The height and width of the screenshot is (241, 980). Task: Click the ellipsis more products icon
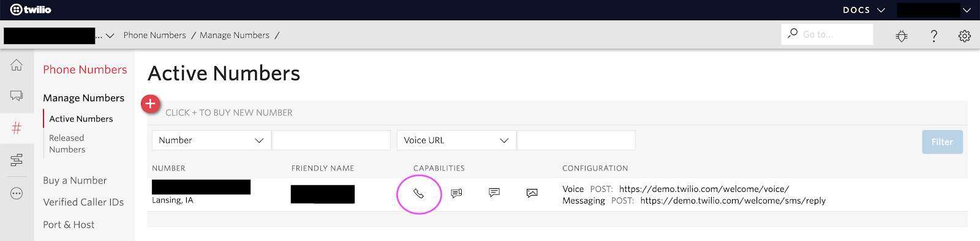coord(17,193)
